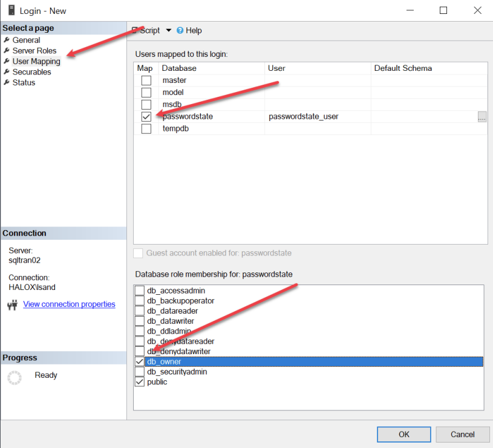Click the sqltran02 server name
The width and height of the screenshot is (493, 448).
point(25,260)
